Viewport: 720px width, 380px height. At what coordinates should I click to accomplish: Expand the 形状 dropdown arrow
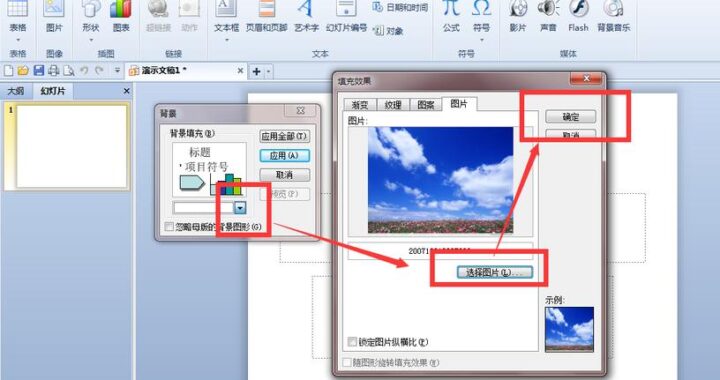click(x=91, y=40)
